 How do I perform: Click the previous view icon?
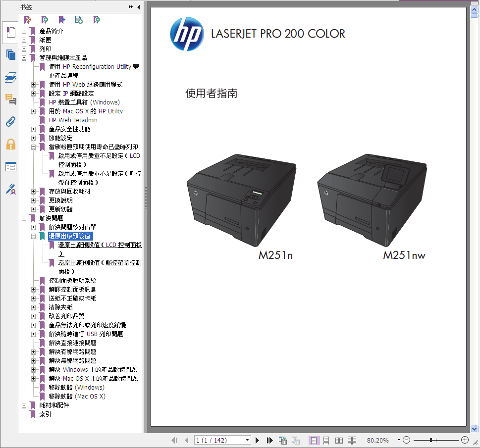282,441
